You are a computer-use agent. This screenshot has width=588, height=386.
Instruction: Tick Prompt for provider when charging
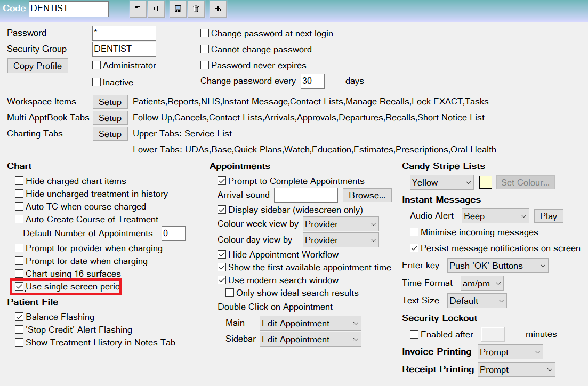point(19,248)
